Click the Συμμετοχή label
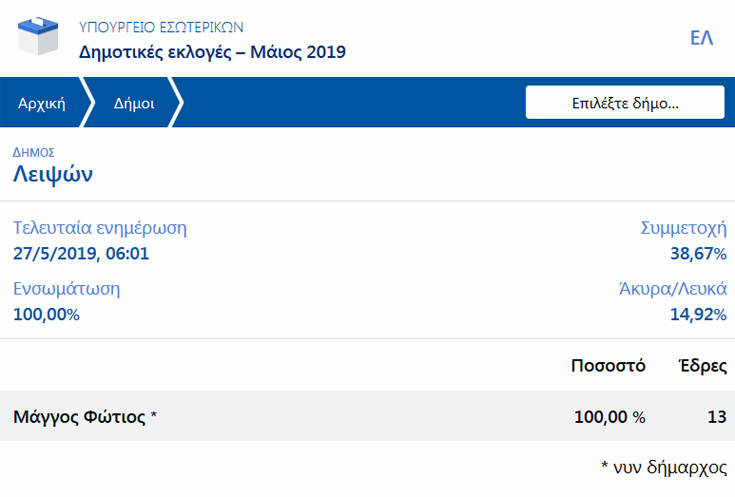 coord(683,228)
